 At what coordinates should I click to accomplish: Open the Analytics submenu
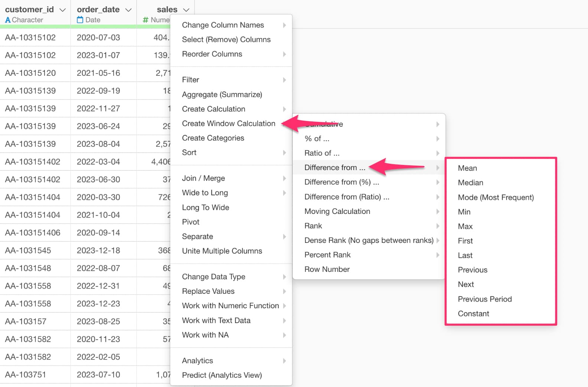[x=231, y=361]
